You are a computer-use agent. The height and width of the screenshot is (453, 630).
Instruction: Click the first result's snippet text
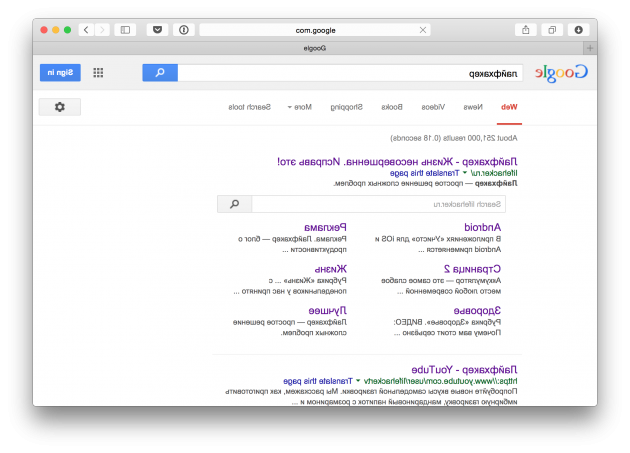(425, 183)
